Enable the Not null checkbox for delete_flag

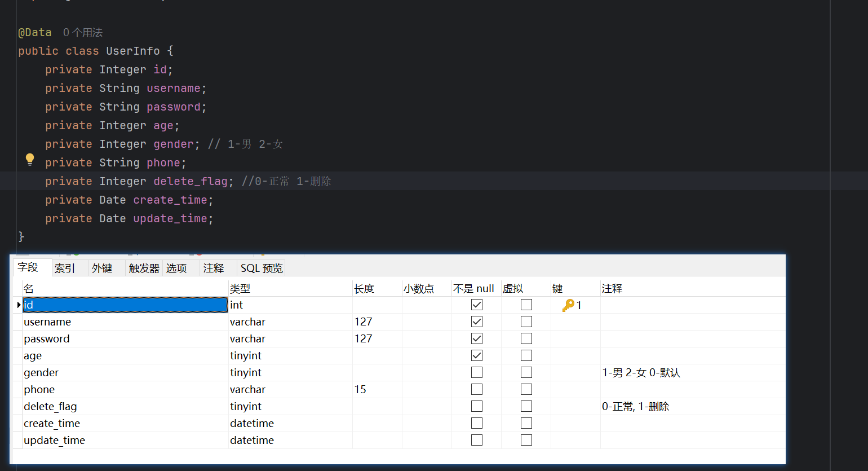click(x=477, y=406)
